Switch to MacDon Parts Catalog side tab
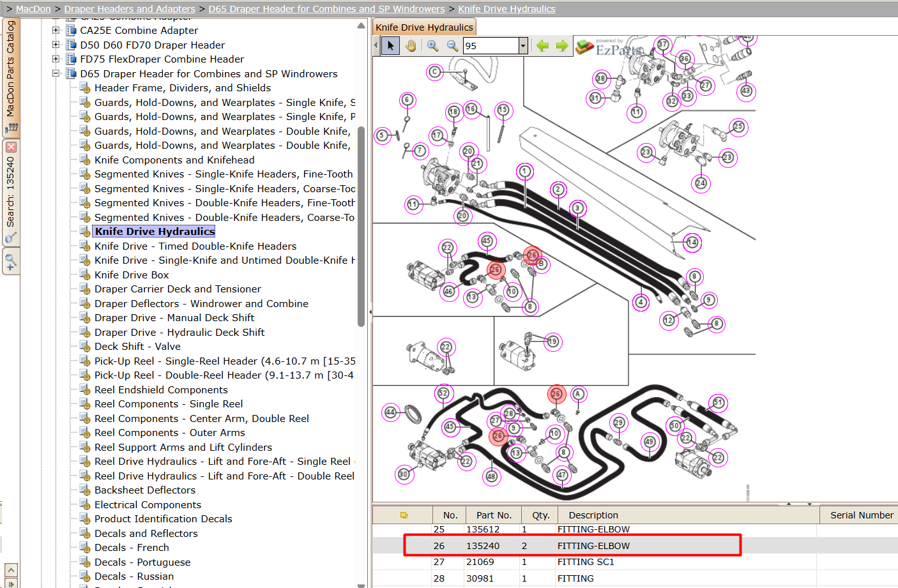 click(11, 75)
